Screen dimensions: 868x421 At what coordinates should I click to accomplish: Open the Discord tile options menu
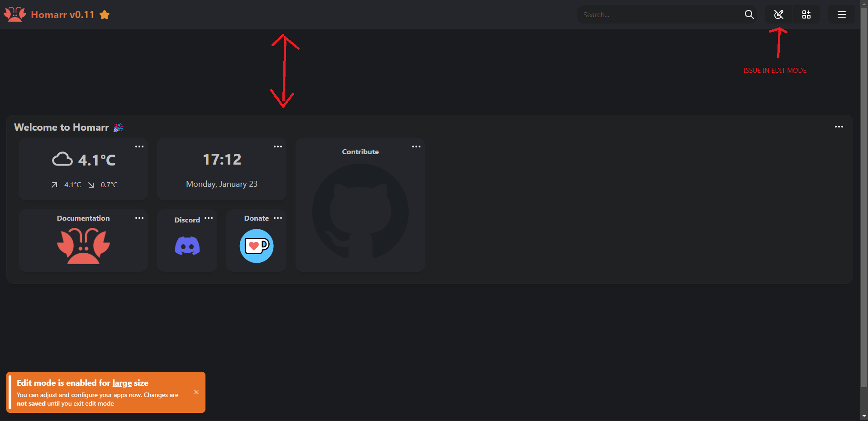pyautogui.click(x=209, y=218)
